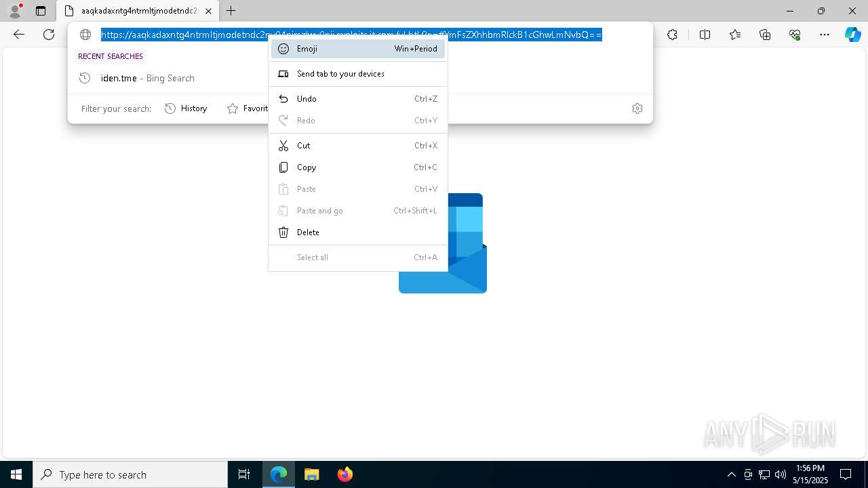Select Undo in context menu

click(358, 99)
